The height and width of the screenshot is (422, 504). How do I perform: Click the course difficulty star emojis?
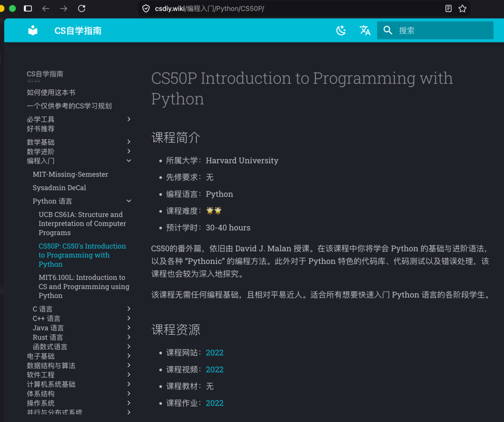pyautogui.click(x=214, y=211)
